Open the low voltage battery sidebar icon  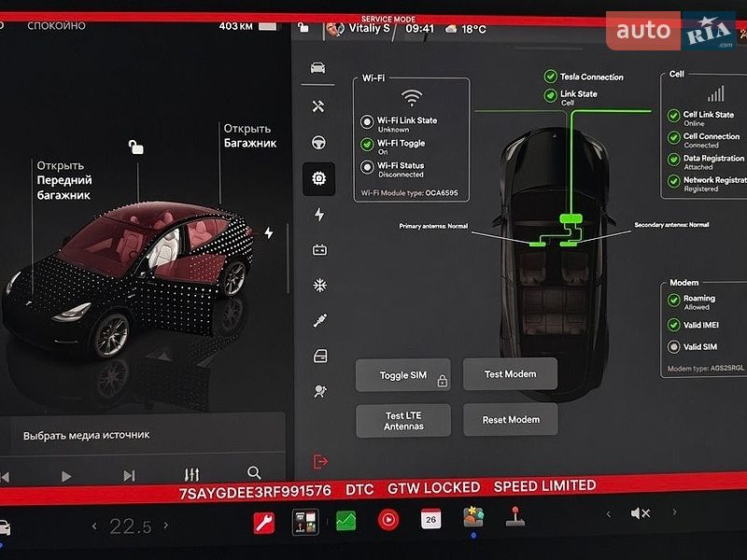coord(319,250)
